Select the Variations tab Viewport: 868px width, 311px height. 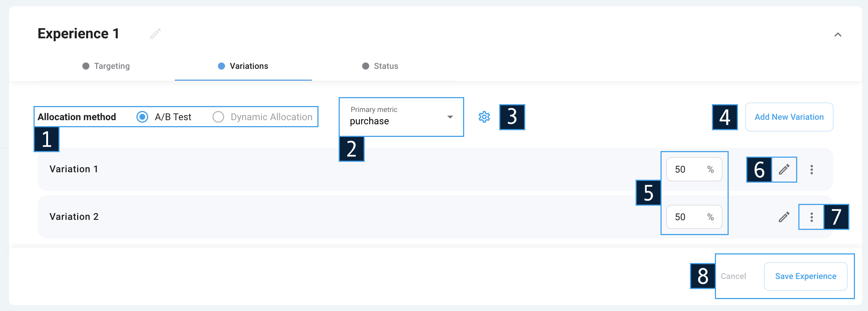pos(243,66)
